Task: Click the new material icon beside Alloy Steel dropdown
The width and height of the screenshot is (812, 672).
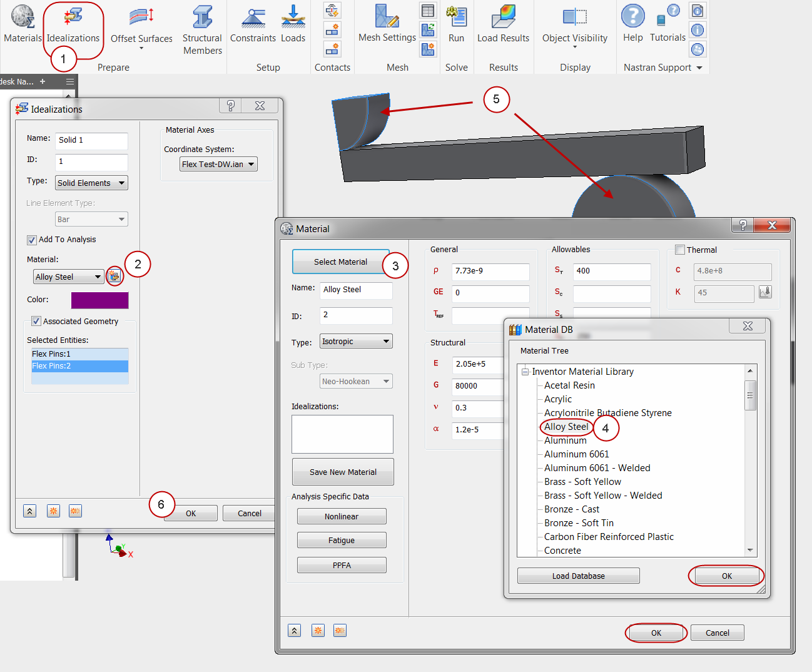Action: pyautogui.click(x=114, y=276)
